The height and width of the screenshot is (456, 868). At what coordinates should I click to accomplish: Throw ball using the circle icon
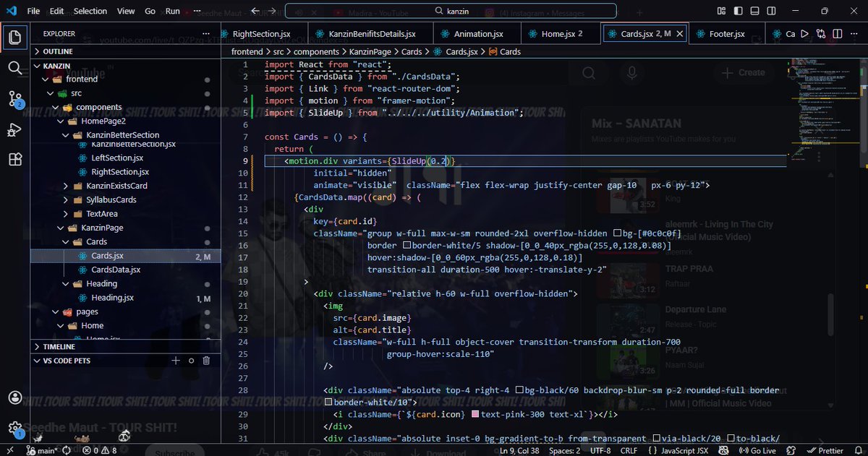click(x=192, y=360)
